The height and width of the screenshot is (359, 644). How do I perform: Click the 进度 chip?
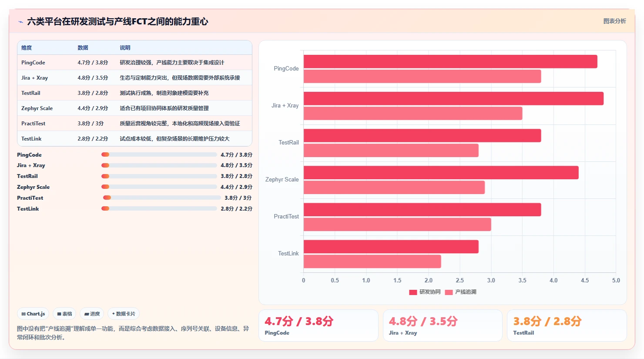(92, 314)
